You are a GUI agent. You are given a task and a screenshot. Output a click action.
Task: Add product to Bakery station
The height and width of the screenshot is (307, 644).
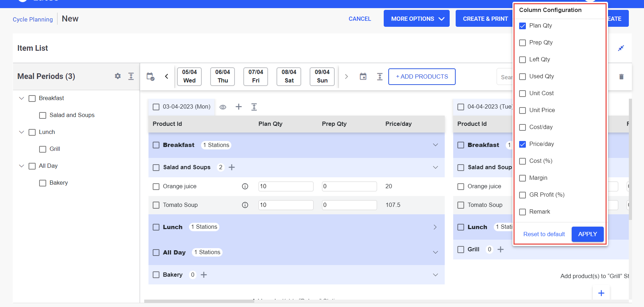coord(204,275)
